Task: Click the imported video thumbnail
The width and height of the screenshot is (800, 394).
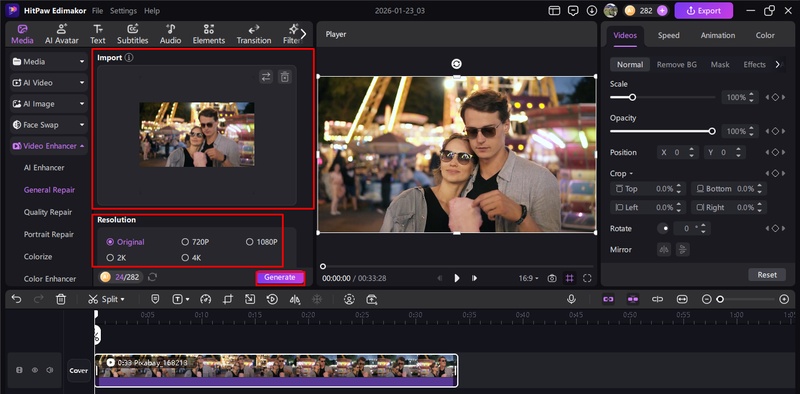Action: [197, 134]
